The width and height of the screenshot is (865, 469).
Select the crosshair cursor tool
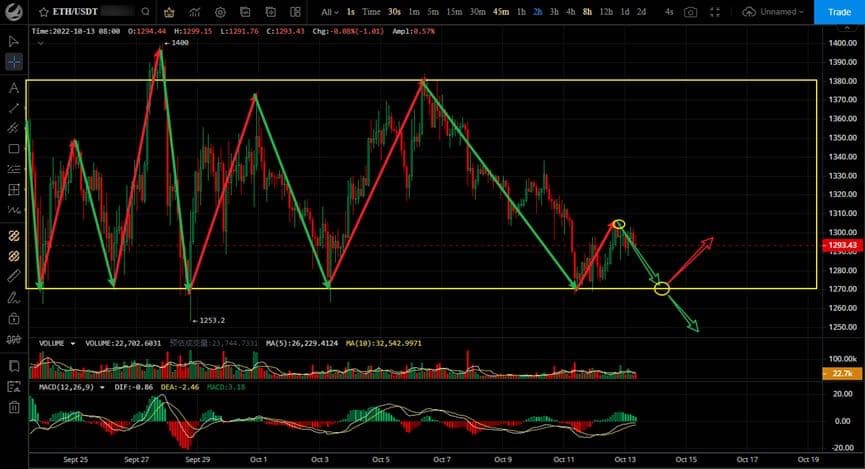click(14, 62)
